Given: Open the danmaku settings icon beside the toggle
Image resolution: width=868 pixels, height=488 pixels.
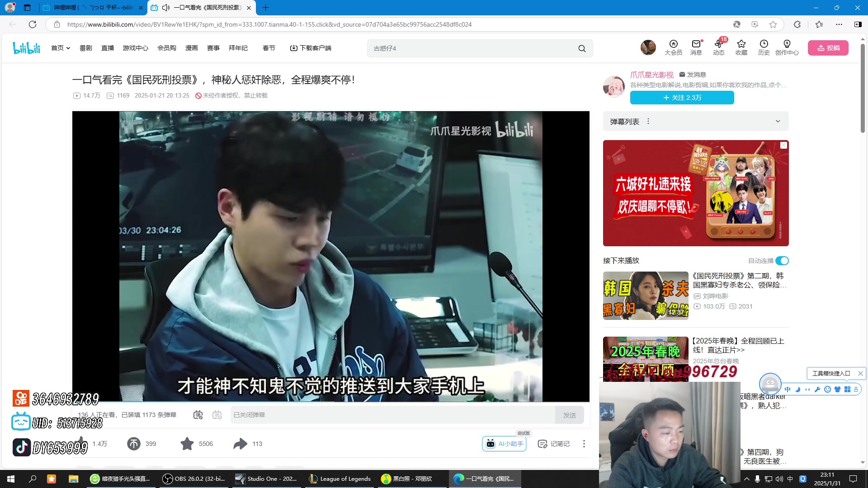Looking at the screenshot, I should 217,415.
